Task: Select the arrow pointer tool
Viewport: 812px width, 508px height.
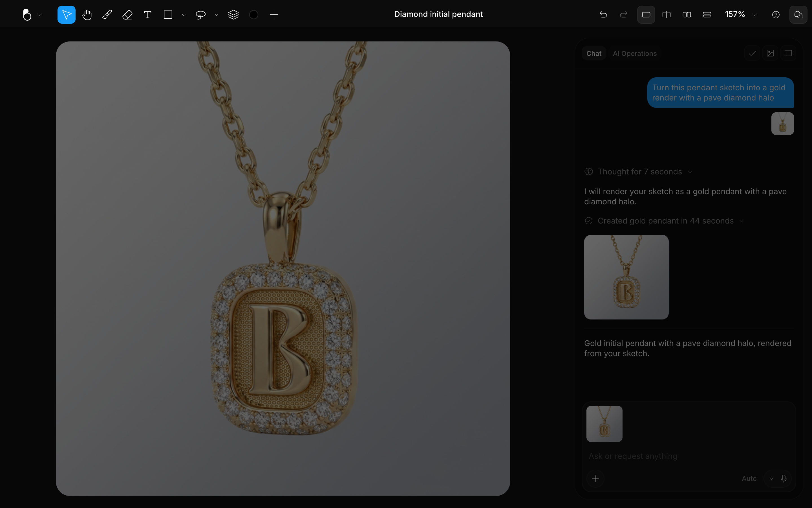Action: [67, 14]
